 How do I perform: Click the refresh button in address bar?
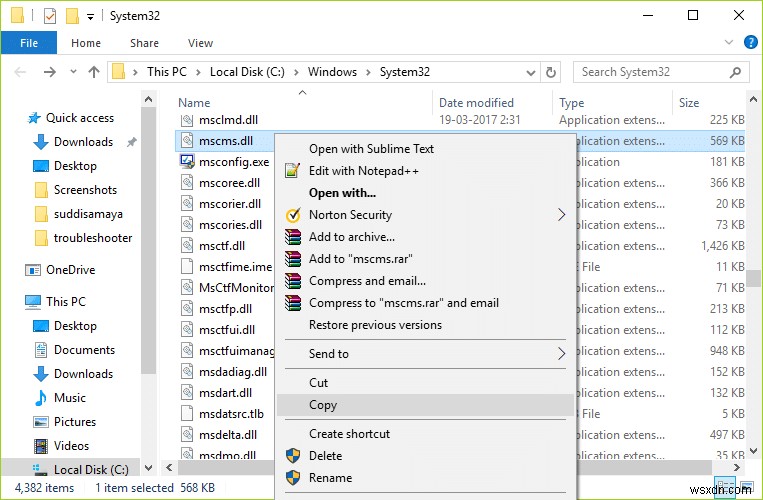551,72
